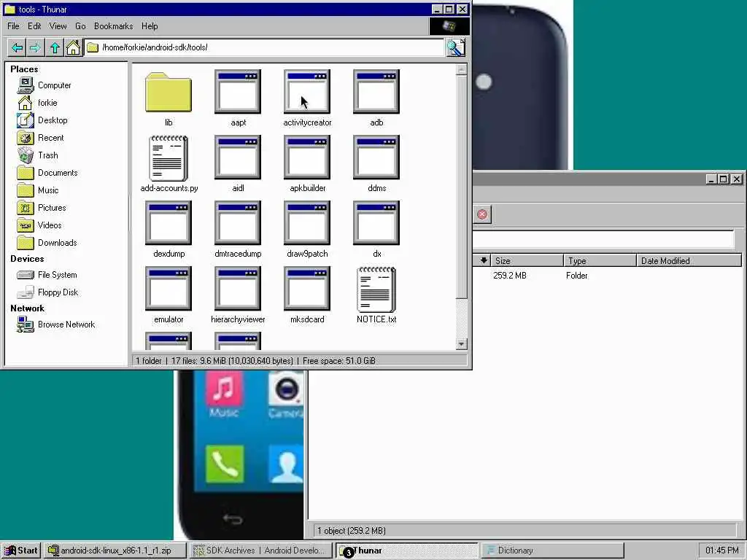Open the Bookmarks menu
The height and width of the screenshot is (560, 747).
pos(113,26)
